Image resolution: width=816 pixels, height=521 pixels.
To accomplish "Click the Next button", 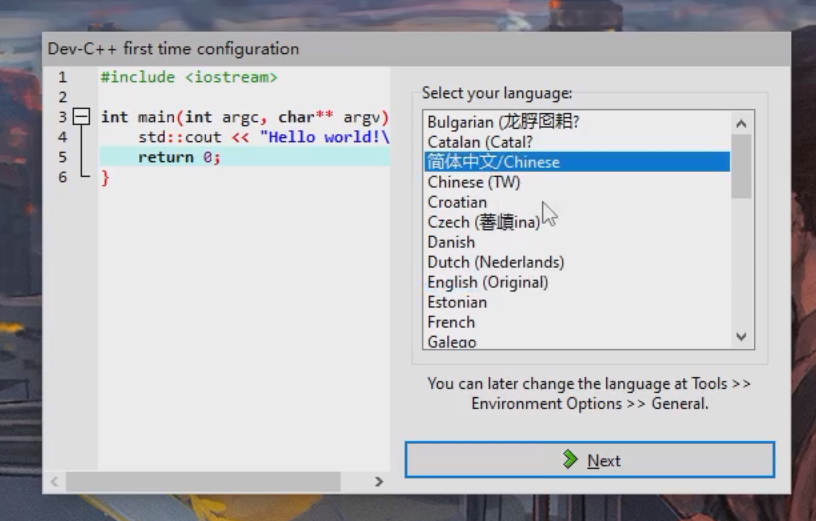I will [590, 460].
